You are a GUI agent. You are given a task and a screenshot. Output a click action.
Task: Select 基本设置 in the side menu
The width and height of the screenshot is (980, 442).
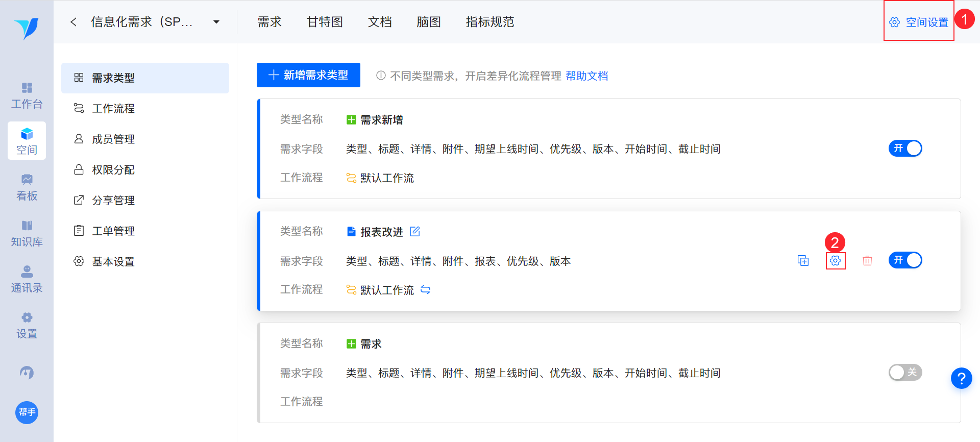click(x=145, y=262)
